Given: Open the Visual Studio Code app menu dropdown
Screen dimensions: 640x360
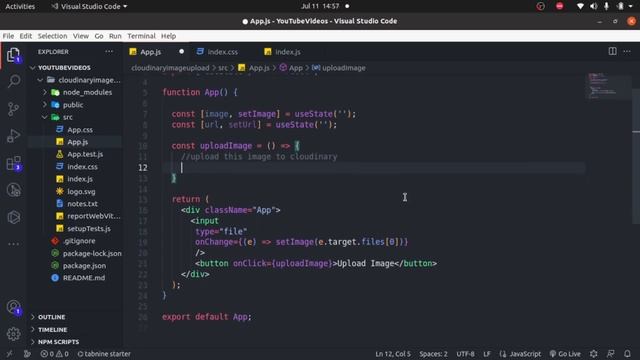Looking at the screenshot, I should tap(89, 6).
